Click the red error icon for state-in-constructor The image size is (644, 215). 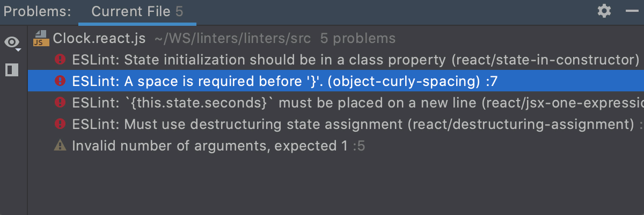coord(60,59)
